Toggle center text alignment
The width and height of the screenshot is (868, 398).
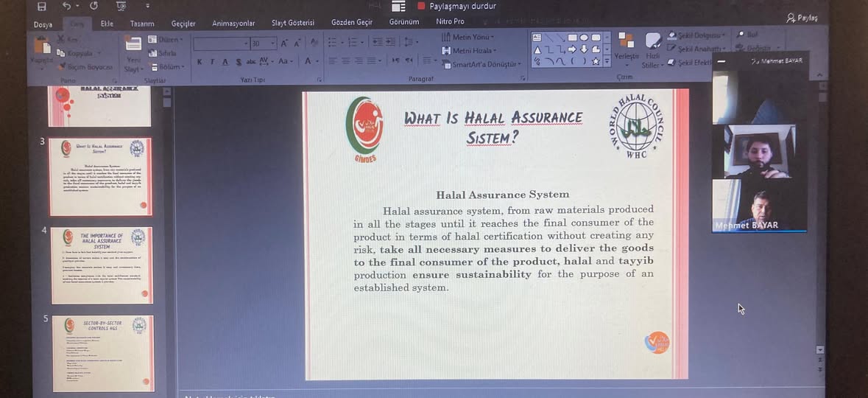(345, 60)
